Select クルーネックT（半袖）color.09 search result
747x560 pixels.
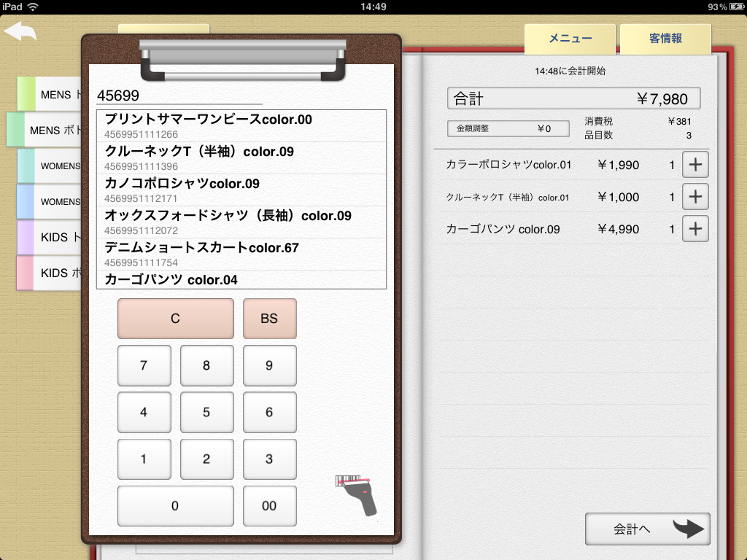click(x=241, y=158)
